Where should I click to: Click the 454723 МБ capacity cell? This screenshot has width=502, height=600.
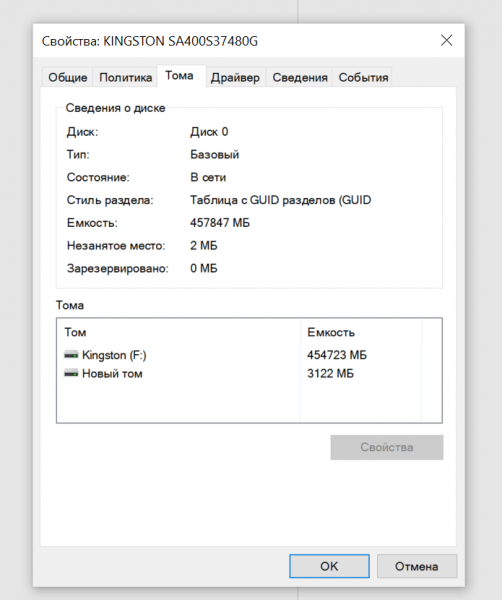pos(337,355)
